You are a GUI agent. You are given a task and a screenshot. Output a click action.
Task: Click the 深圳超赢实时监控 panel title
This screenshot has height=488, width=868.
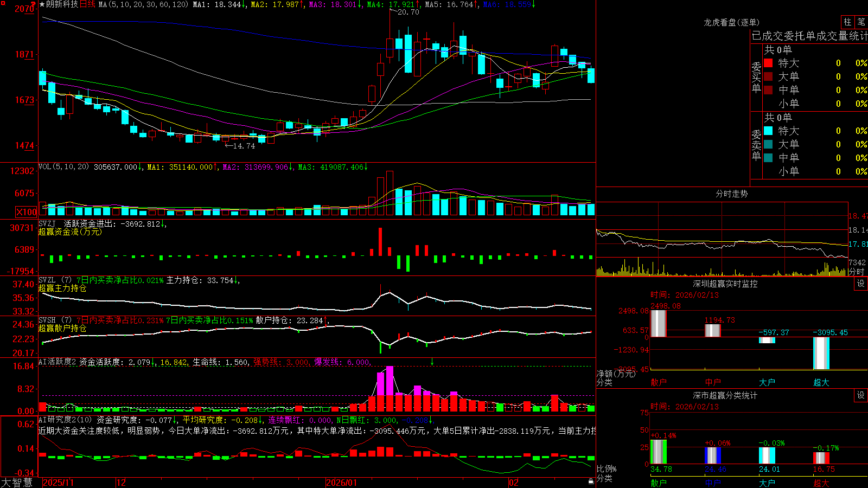(x=725, y=284)
